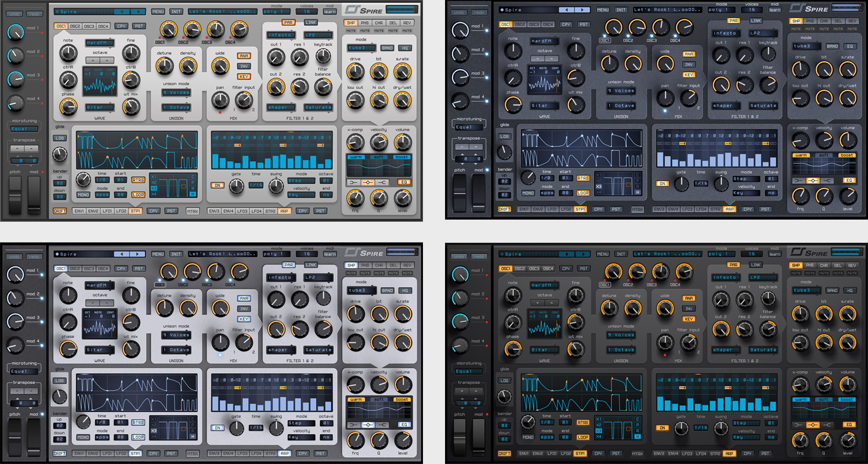Click voices value 16 in bottom-right dark skin

tap(752, 254)
